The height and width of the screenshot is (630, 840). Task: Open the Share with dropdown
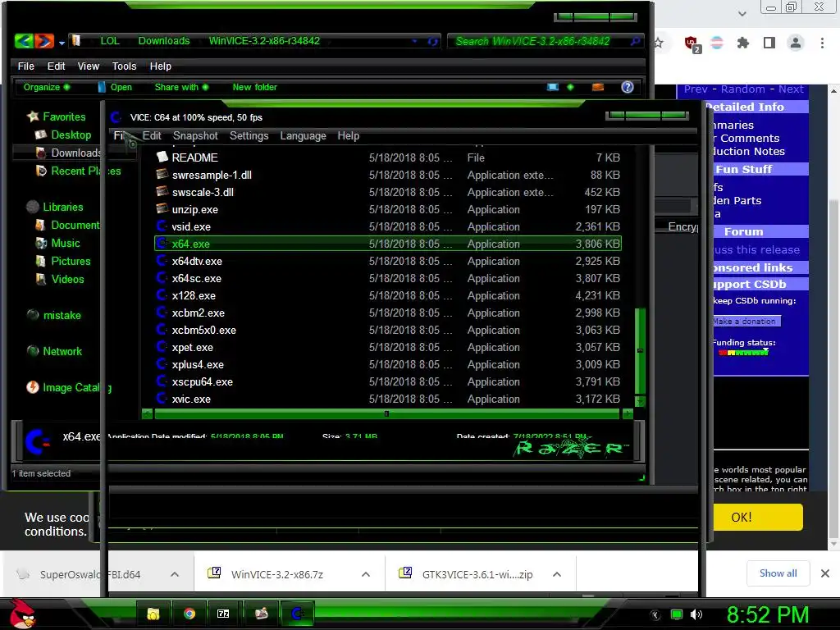coord(181,87)
